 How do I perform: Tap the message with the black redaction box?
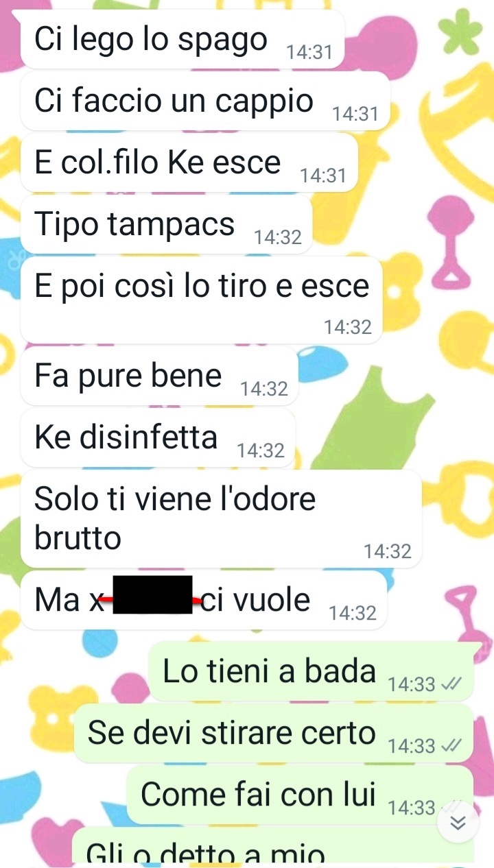[x=203, y=600]
